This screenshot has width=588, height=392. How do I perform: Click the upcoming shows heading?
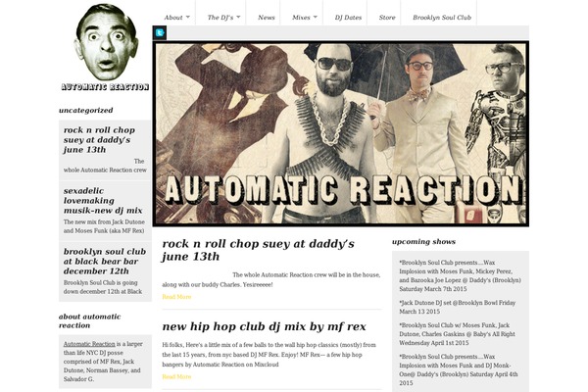(423, 242)
